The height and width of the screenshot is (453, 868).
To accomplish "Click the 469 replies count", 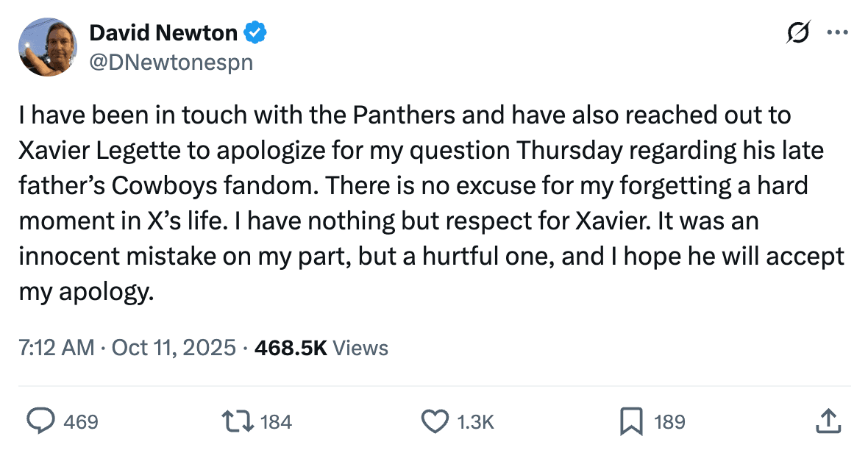I will click(81, 422).
